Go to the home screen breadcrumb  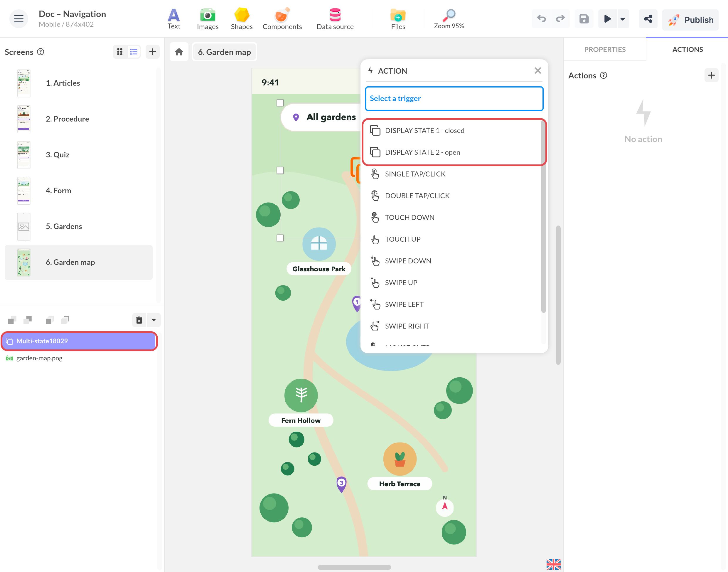point(179,52)
